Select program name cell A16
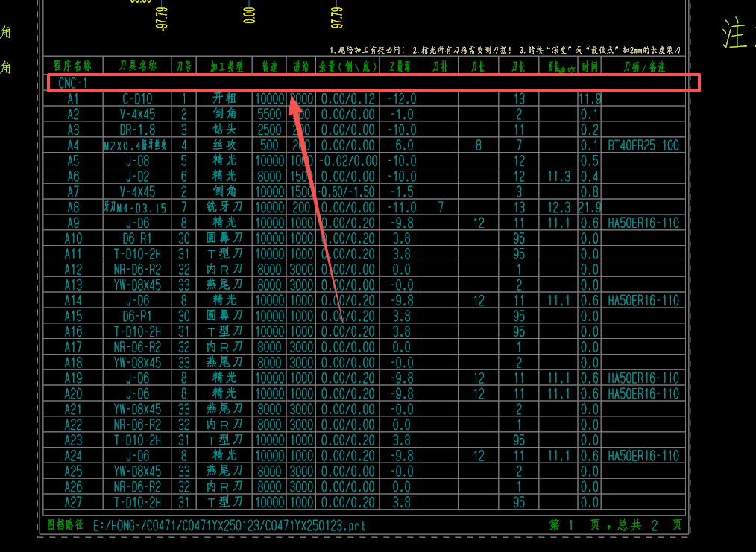Image resolution: width=756 pixels, height=552 pixels. tap(73, 331)
